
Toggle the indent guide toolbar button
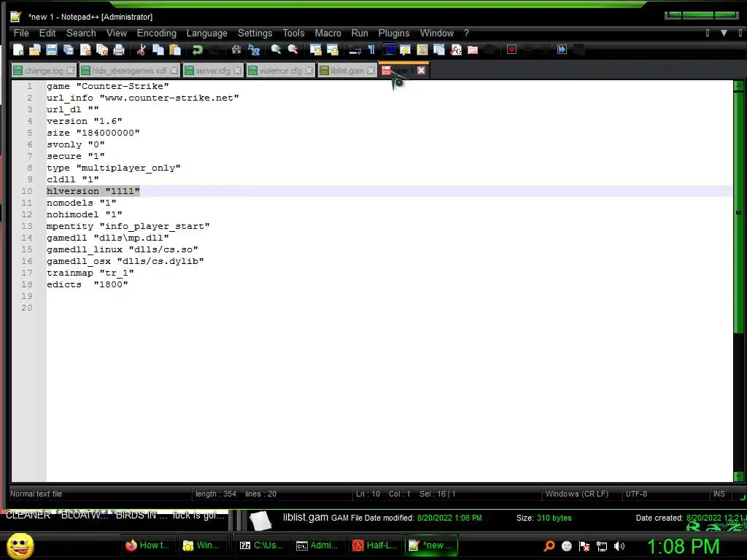[390, 50]
